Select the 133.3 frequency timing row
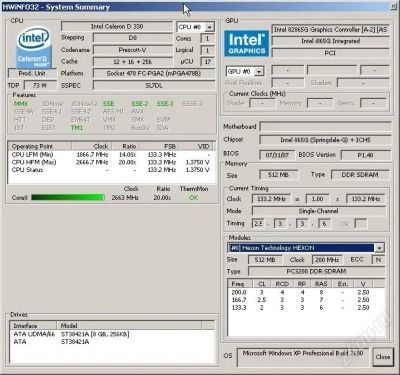 click(306, 307)
